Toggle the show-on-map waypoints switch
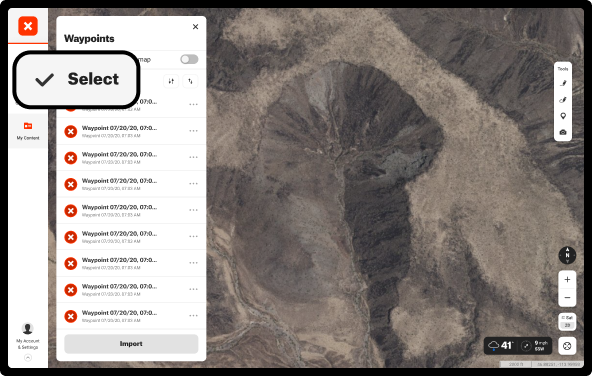 point(189,59)
